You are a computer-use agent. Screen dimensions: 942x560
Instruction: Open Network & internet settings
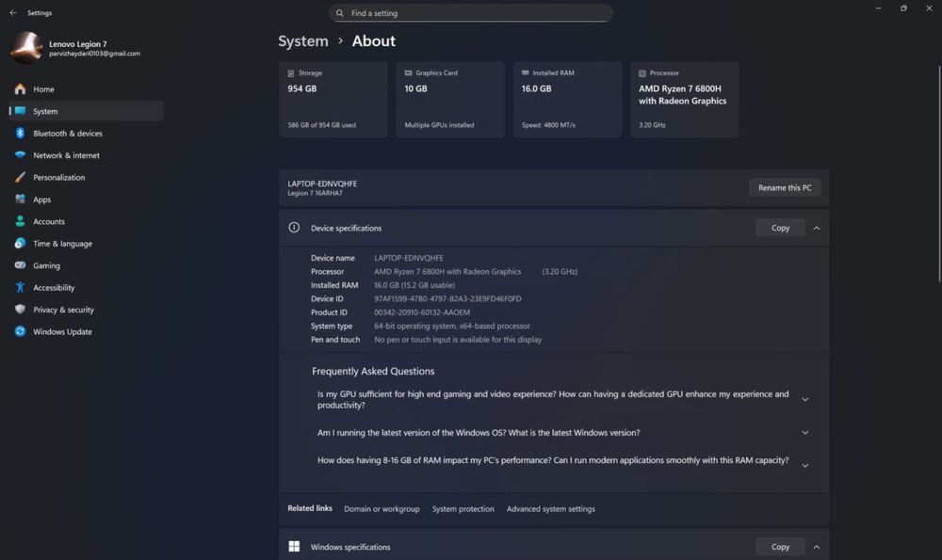86,155
